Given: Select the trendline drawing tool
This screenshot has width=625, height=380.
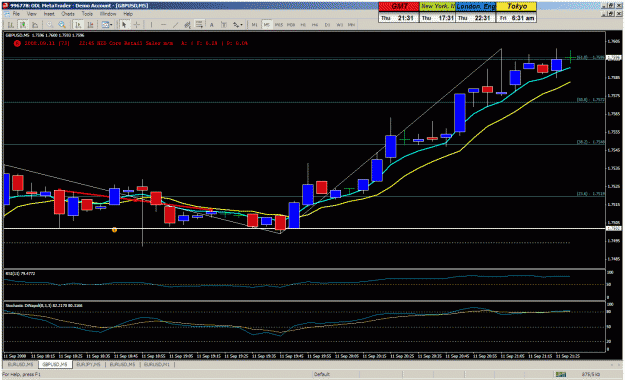Looking at the screenshot, I should pyautogui.click(x=175, y=25).
